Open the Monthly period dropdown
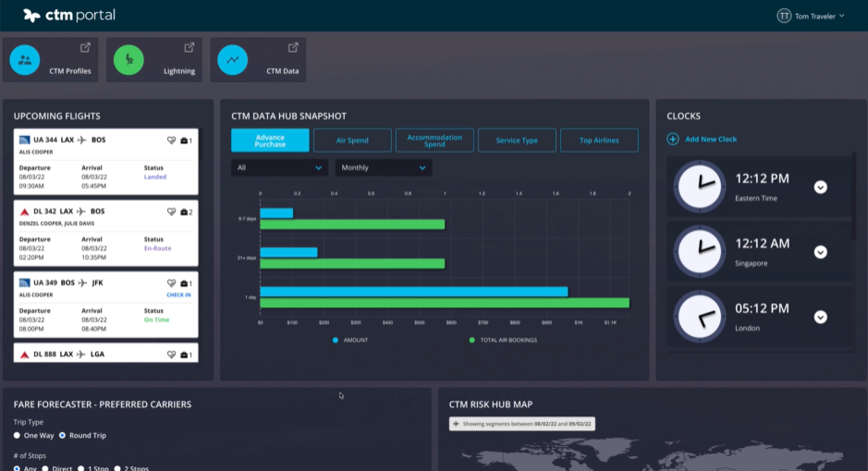Screen dimensions: 868x471 383,167
